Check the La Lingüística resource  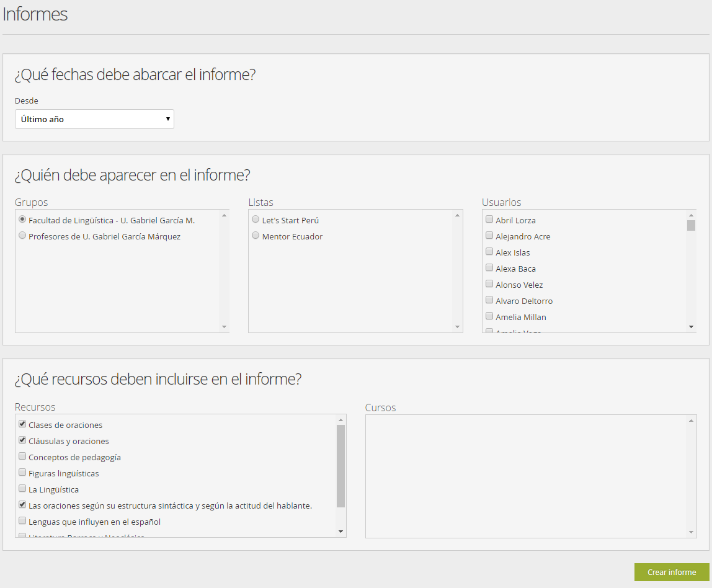pyautogui.click(x=23, y=489)
